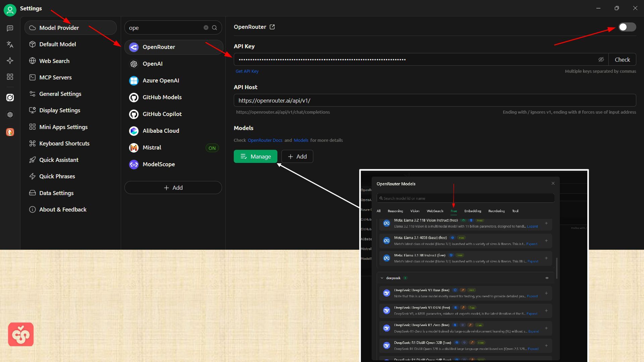Open Data Settings

pyautogui.click(x=70, y=193)
